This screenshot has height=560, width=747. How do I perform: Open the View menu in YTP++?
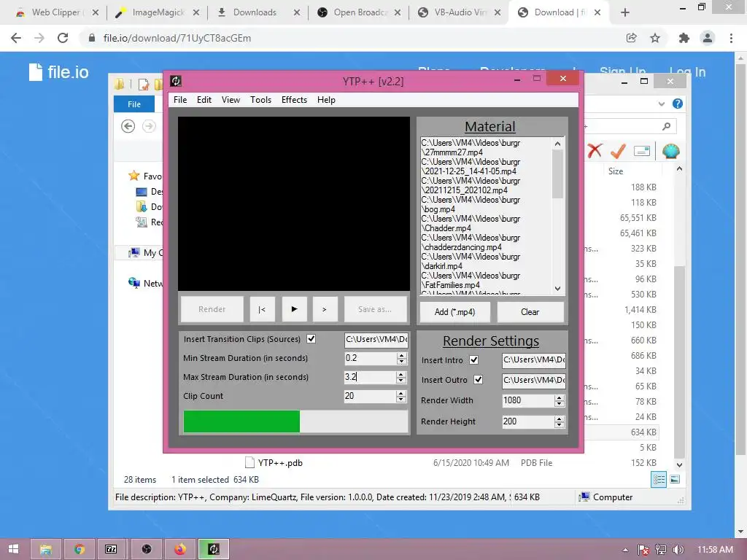click(231, 99)
